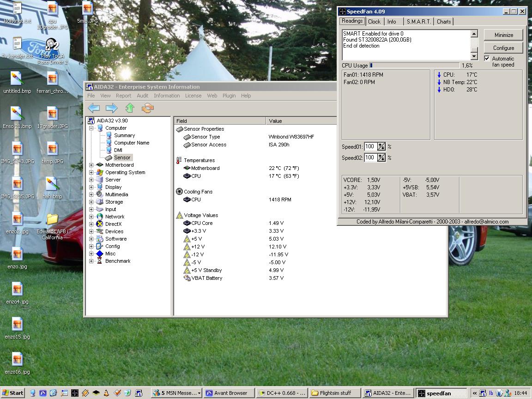Image resolution: width=532 pixels, height=399 pixels.
Task: Switch to SpeedFan Clock tab
Action: (374, 22)
